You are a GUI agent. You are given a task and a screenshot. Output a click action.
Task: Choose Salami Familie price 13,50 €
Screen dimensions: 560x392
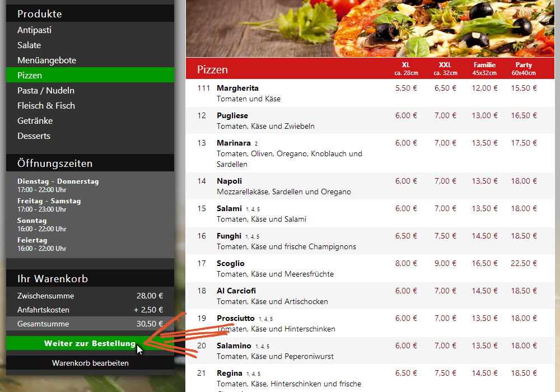point(484,209)
